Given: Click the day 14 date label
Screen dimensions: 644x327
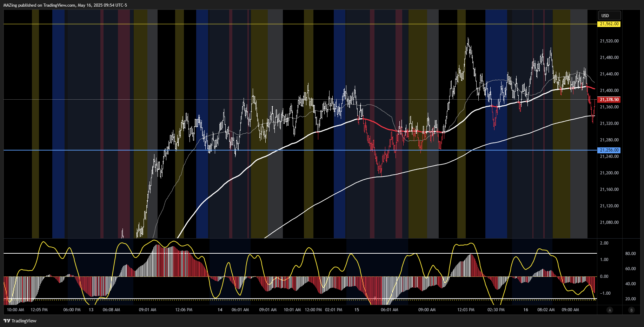Looking at the screenshot, I should click(220, 310).
